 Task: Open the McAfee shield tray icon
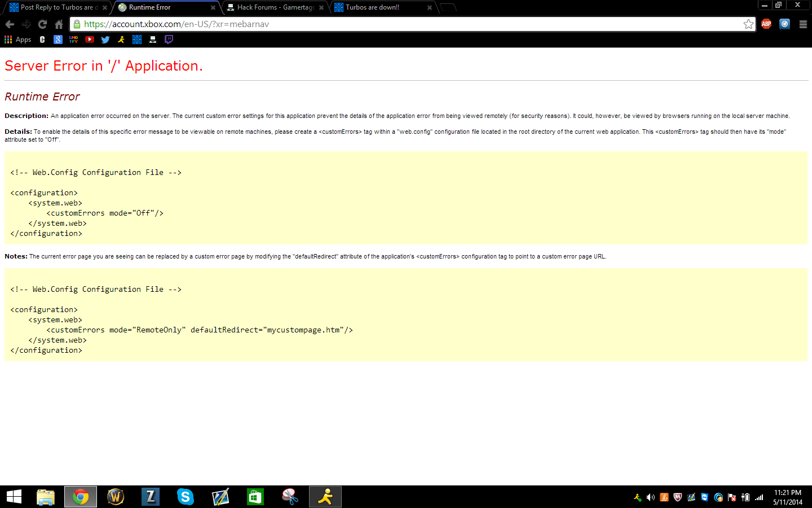[678, 497]
